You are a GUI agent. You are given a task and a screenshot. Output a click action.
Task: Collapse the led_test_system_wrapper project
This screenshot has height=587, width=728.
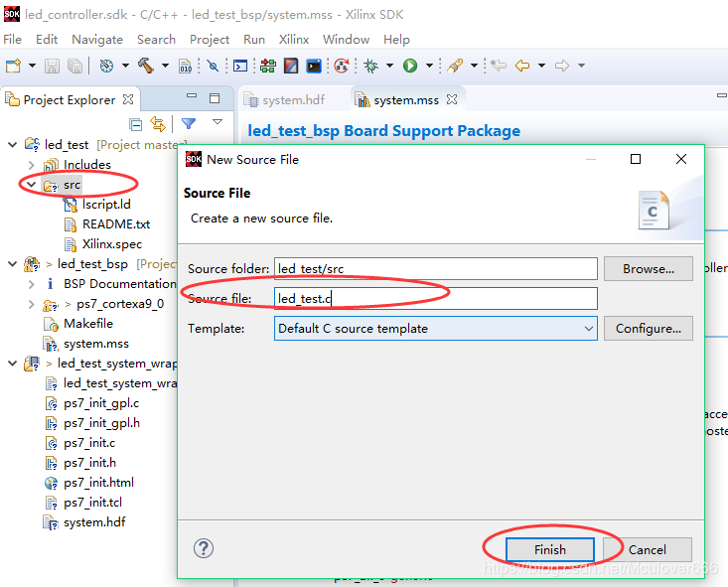13,364
